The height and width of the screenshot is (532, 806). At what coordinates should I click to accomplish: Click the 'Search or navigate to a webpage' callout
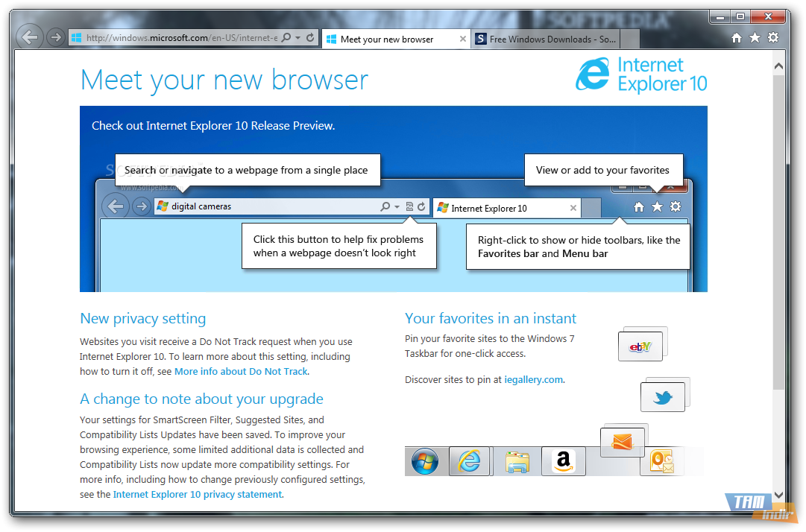[x=248, y=170]
